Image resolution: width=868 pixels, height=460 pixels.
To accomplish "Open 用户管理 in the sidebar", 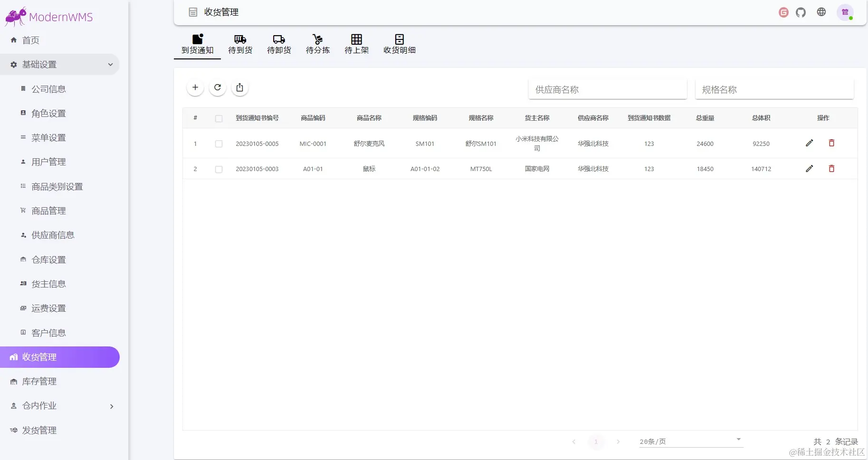I will click(x=48, y=162).
